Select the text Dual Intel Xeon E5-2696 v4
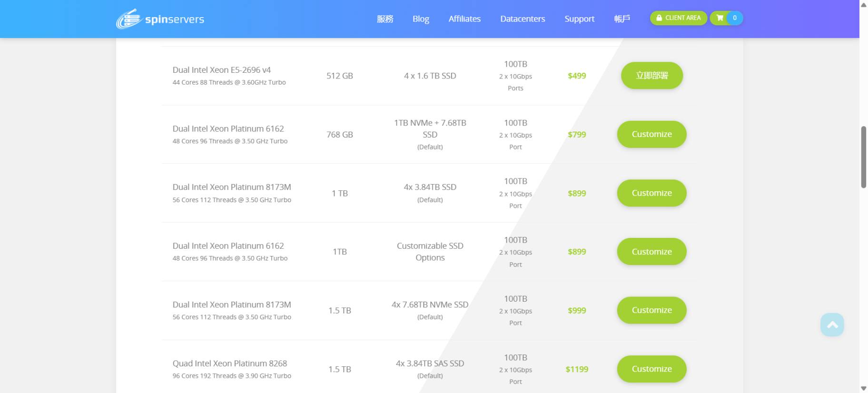The image size is (868, 393). (x=221, y=70)
